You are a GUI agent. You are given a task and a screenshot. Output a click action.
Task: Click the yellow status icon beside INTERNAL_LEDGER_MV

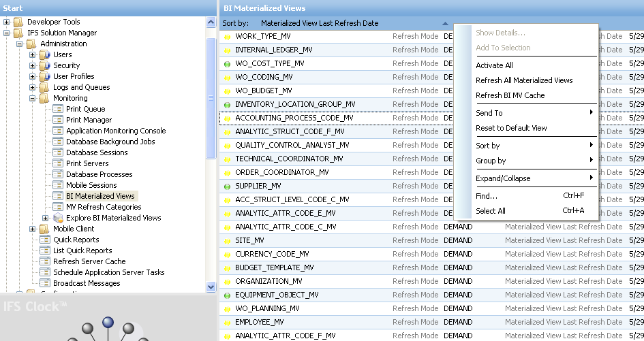pos(227,50)
